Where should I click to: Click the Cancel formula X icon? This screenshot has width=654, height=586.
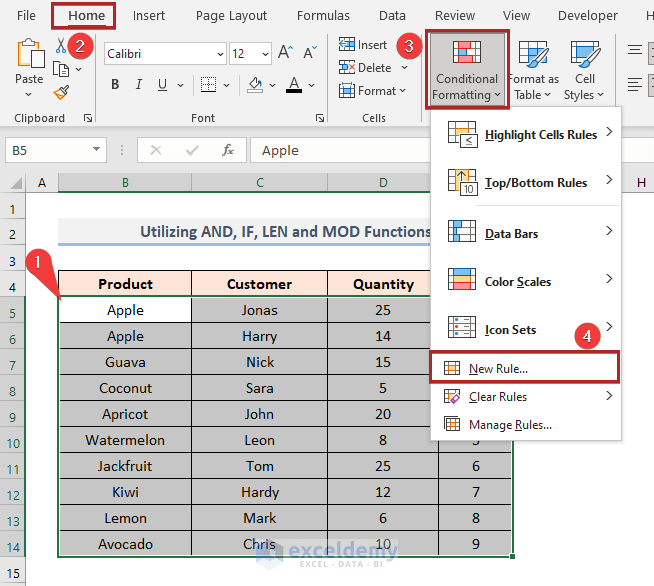(x=156, y=150)
